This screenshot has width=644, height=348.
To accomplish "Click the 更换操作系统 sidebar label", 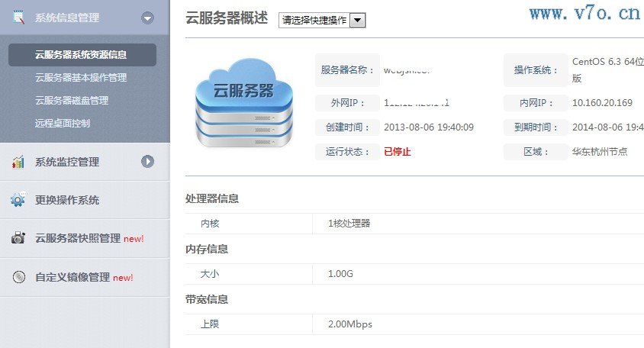I will tap(67, 200).
